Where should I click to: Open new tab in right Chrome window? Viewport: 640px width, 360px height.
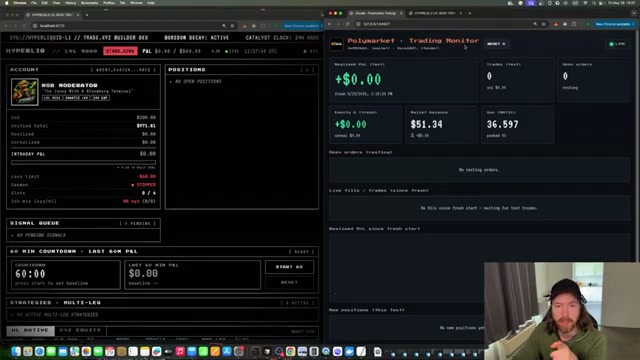tap(469, 13)
